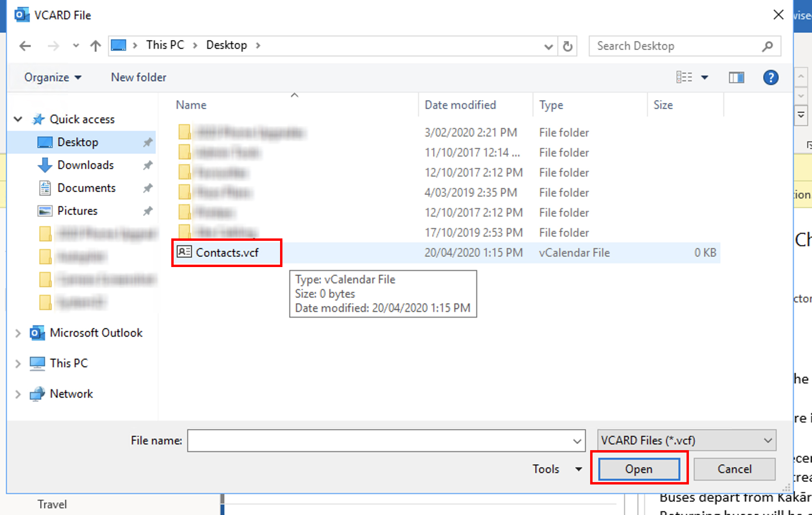The height and width of the screenshot is (515, 812).
Task: Change view layout icon
Action: [x=684, y=77]
